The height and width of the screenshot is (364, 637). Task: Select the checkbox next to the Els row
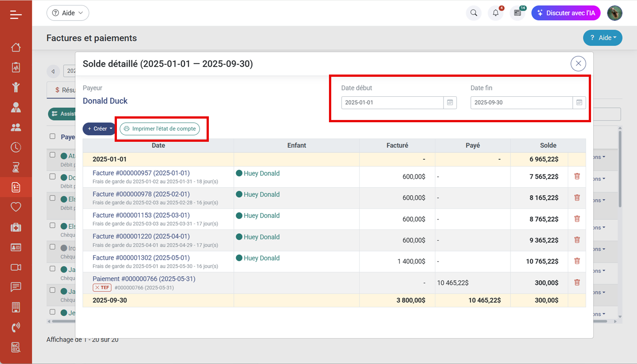pyautogui.click(x=51, y=199)
